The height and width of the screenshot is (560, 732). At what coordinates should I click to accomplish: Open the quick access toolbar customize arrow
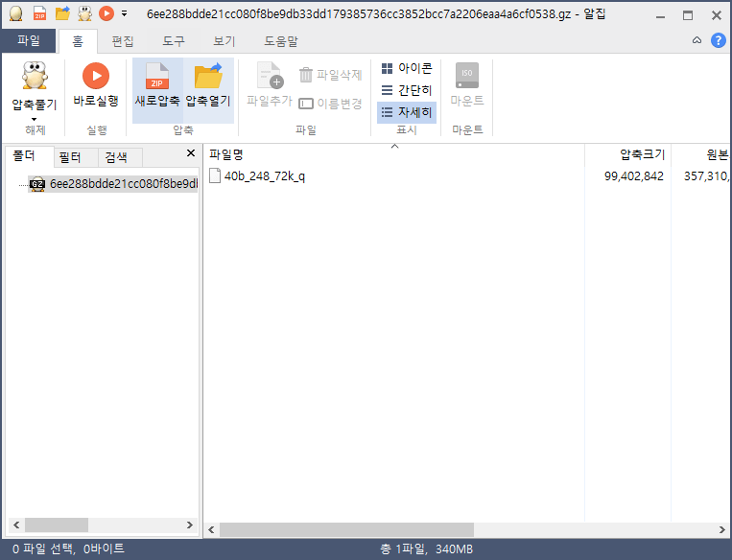pos(124,14)
